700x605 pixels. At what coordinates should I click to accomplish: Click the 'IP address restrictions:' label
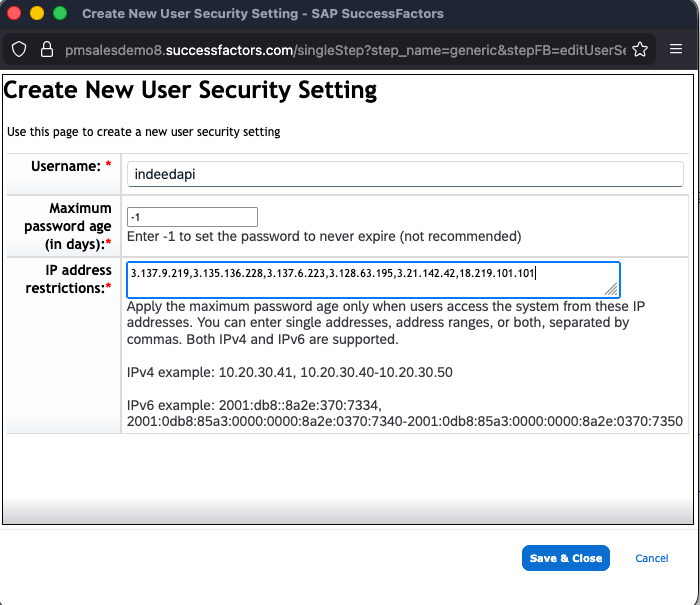click(68, 279)
